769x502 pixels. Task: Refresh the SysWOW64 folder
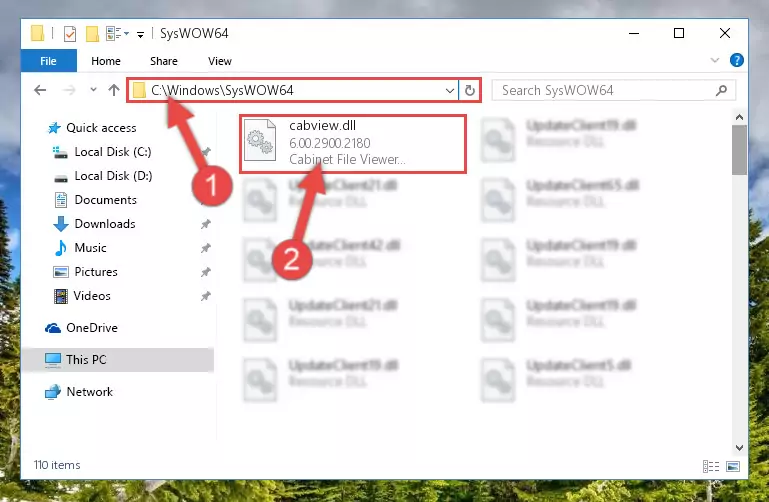pyautogui.click(x=470, y=91)
